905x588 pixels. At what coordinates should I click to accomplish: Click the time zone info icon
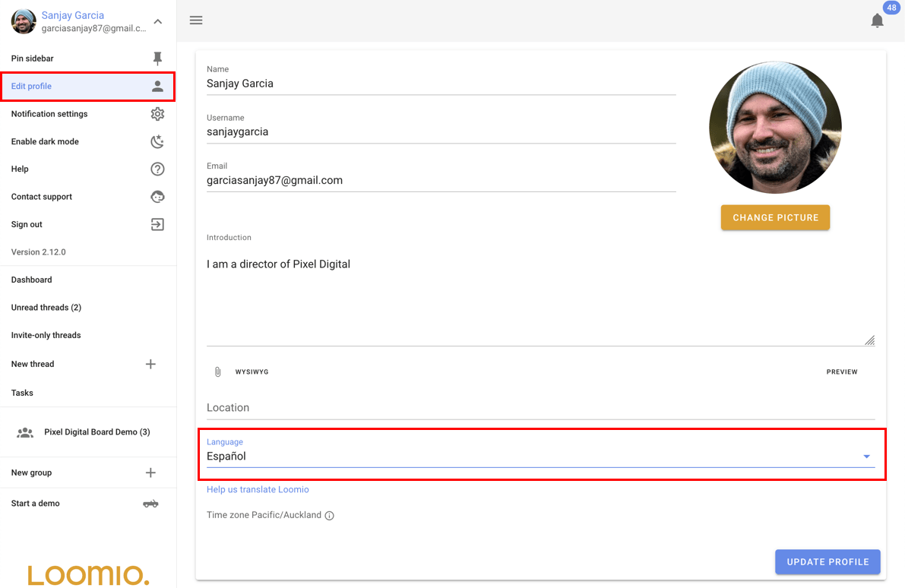click(x=330, y=516)
